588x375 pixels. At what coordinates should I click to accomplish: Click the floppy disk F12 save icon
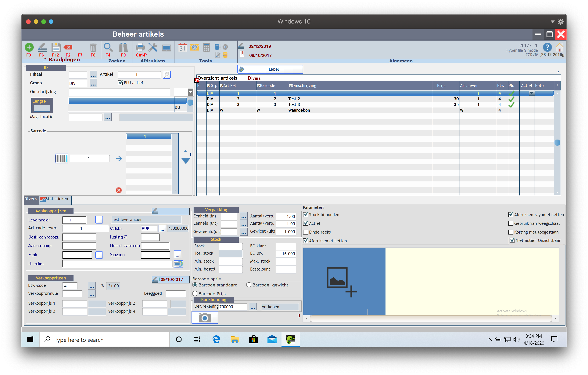[56, 47]
